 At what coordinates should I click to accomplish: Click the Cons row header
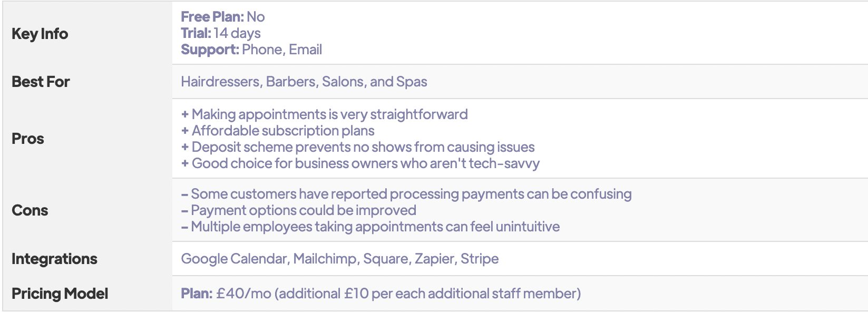pyautogui.click(x=30, y=210)
